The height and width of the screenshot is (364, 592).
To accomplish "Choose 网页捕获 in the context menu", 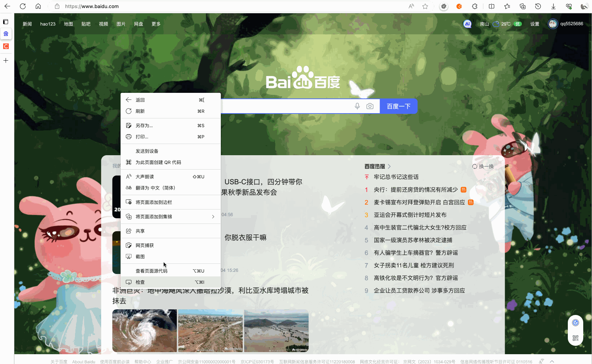I will coord(144,245).
